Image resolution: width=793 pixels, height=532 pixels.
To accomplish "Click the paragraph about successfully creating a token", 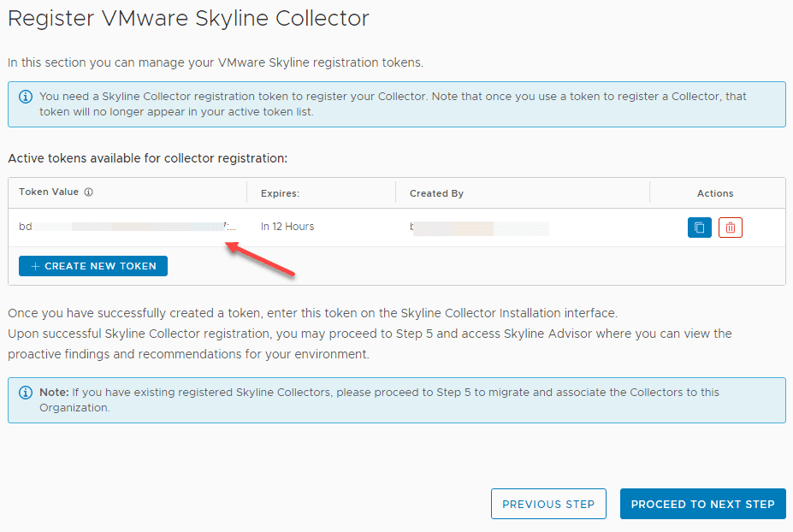I will click(312, 313).
